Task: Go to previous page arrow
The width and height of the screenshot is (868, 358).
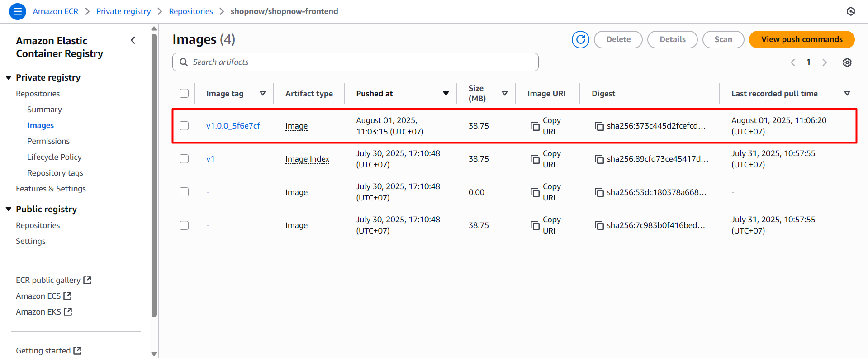Action: coord(792,62)
